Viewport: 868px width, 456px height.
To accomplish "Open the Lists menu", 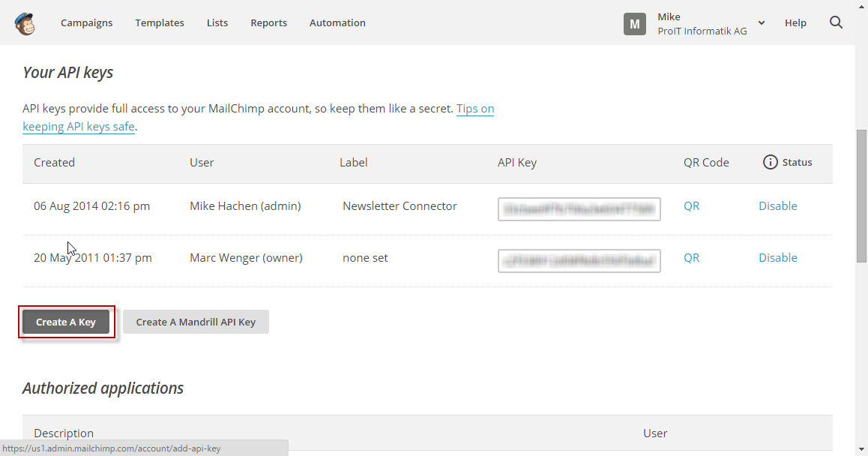I will (217, 22).
